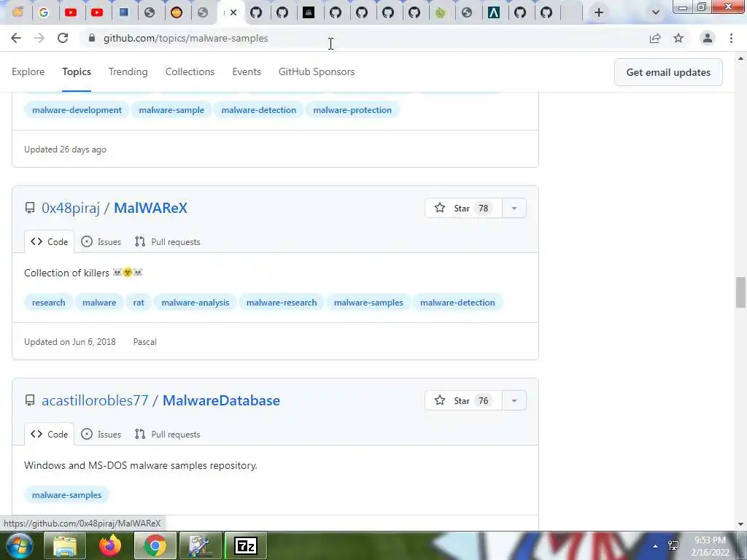Open the malware-sample topic tag
The width and height of the screenshot is (747, 560).
[171, 110]
